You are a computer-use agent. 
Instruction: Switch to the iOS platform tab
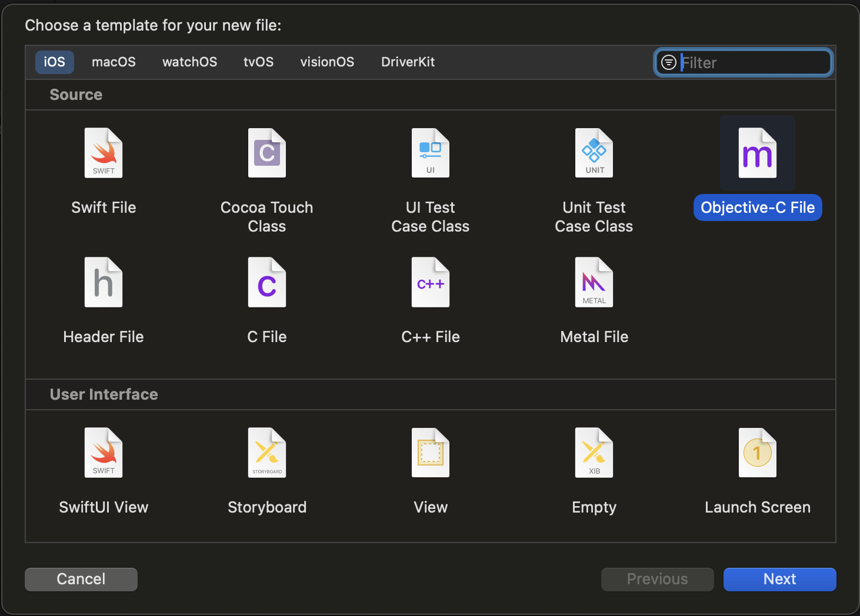point(55,62)
